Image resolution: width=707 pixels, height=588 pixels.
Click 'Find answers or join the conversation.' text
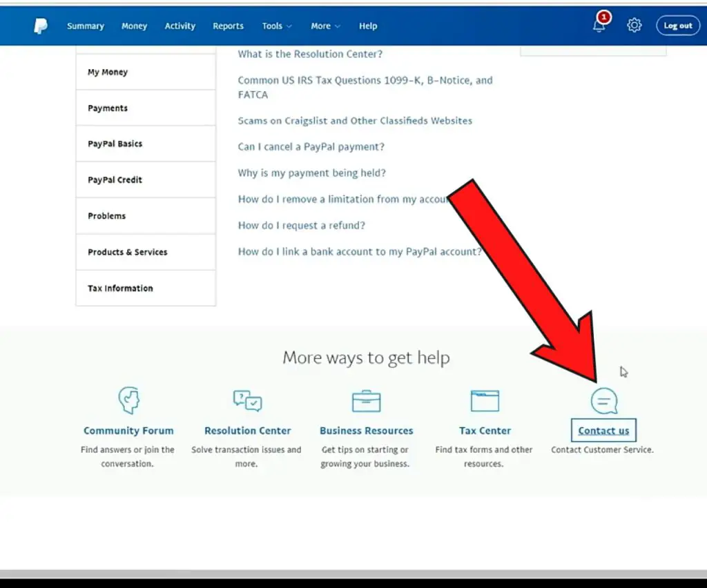tap(128, 456)
